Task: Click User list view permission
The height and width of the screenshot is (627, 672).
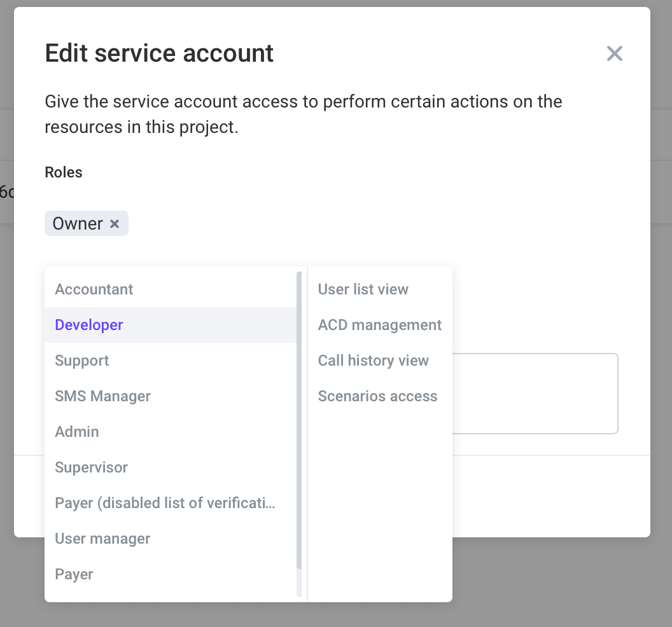Action: [363, 289]
